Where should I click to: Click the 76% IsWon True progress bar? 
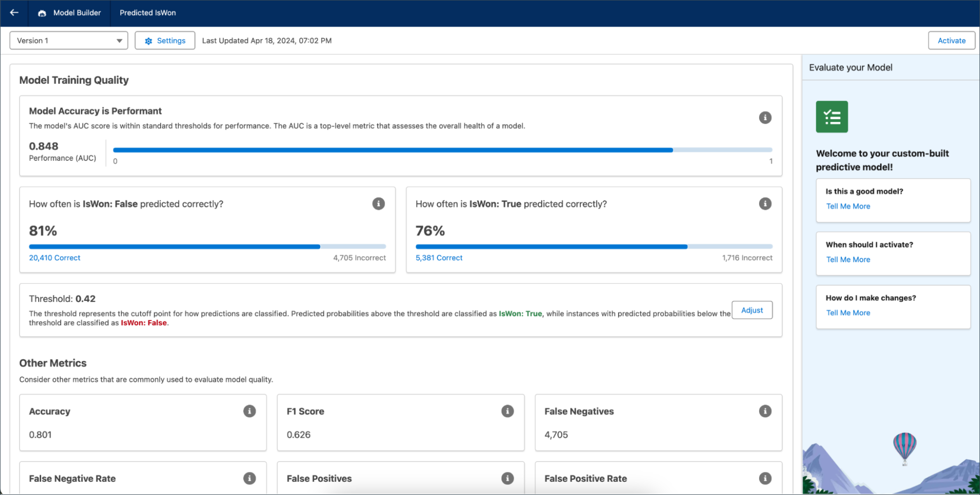click(x=594, y=247)
